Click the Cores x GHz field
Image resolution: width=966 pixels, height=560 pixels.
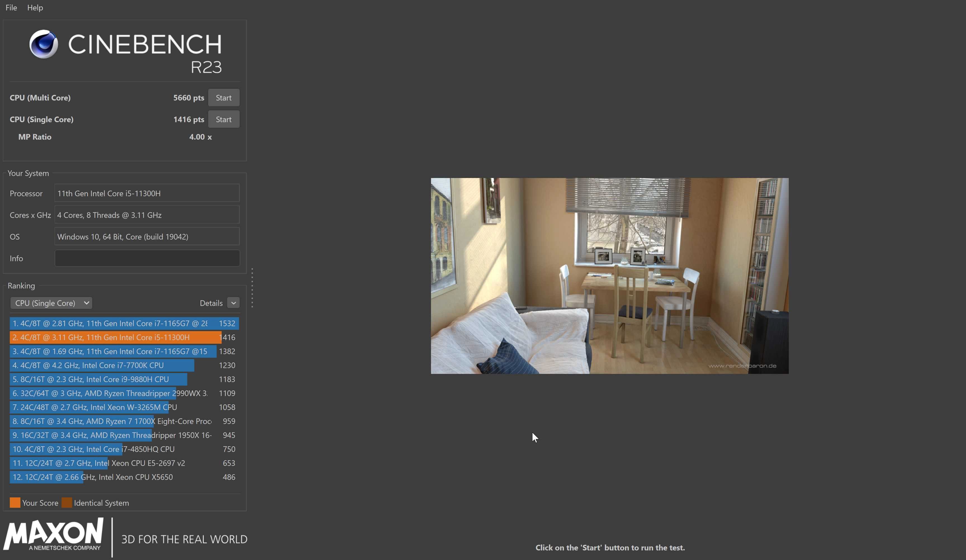(x=147, y=215)
